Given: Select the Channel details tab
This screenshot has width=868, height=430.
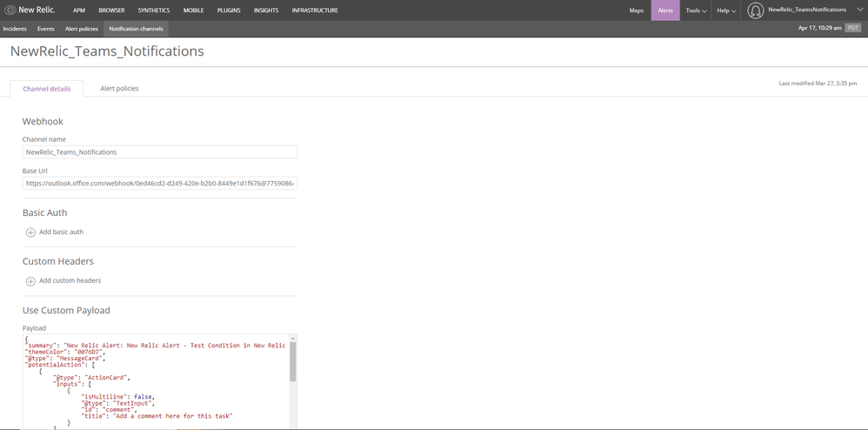Looking at the screenshot, I should coord(46,89).
